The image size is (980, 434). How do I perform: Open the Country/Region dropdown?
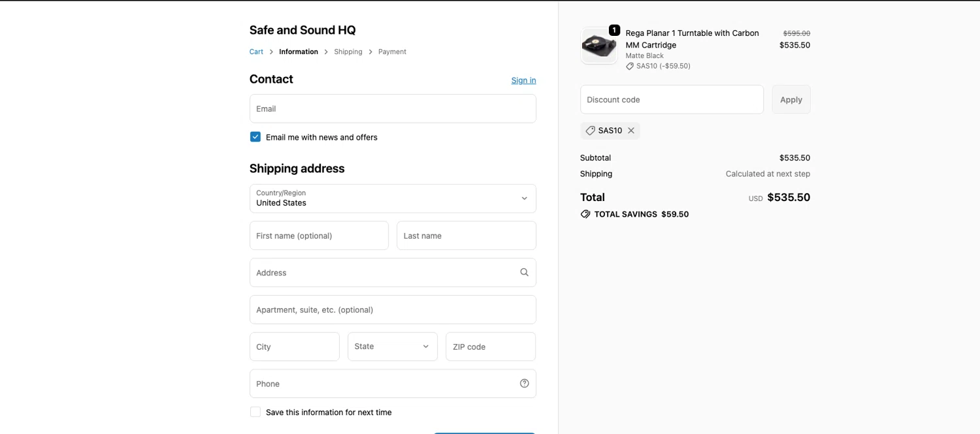point(393,198)
